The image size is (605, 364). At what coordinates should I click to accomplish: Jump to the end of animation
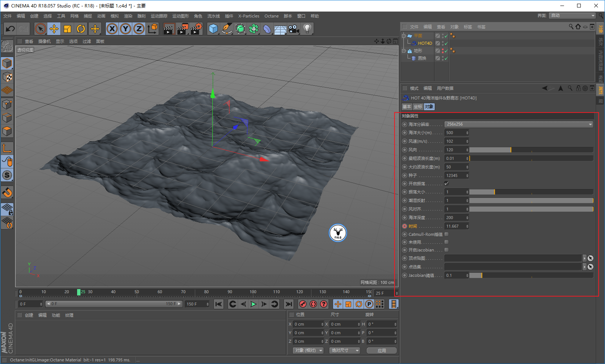click(x=289, y=304)
